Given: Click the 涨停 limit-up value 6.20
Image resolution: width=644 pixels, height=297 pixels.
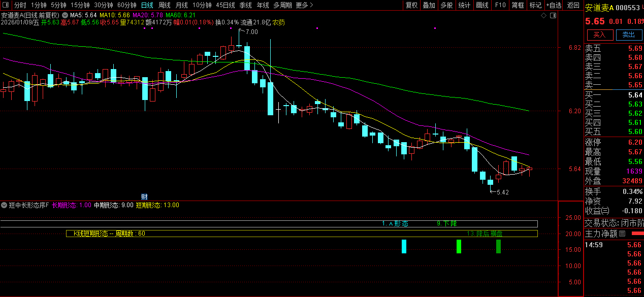Looking at the screenshot, I should (635, 142).
